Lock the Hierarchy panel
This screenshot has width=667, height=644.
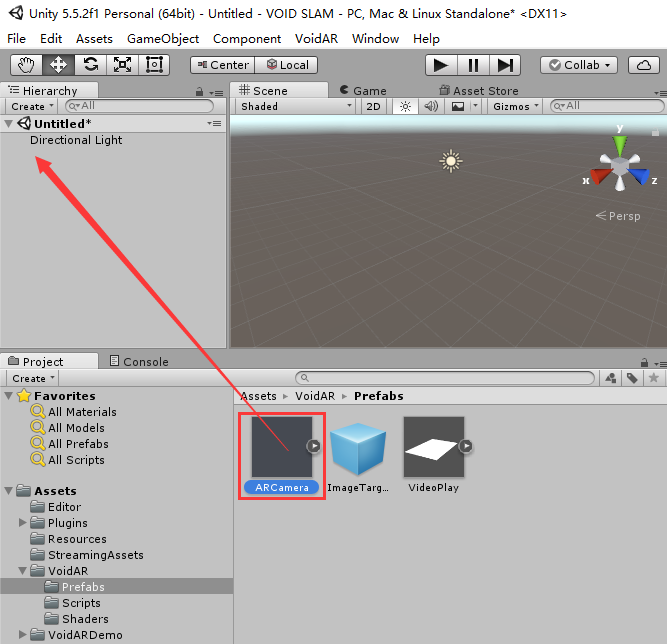(199, 92)
